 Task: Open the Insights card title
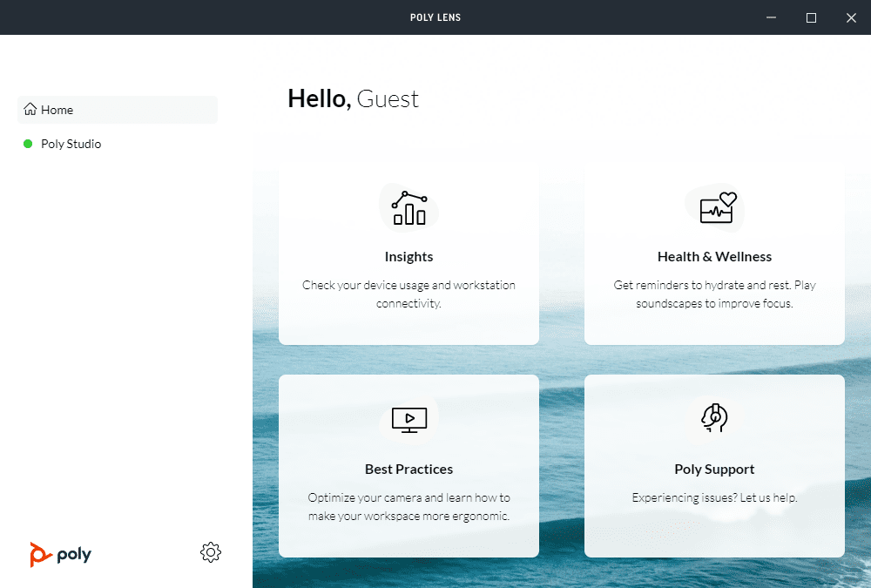click(408, 257)
